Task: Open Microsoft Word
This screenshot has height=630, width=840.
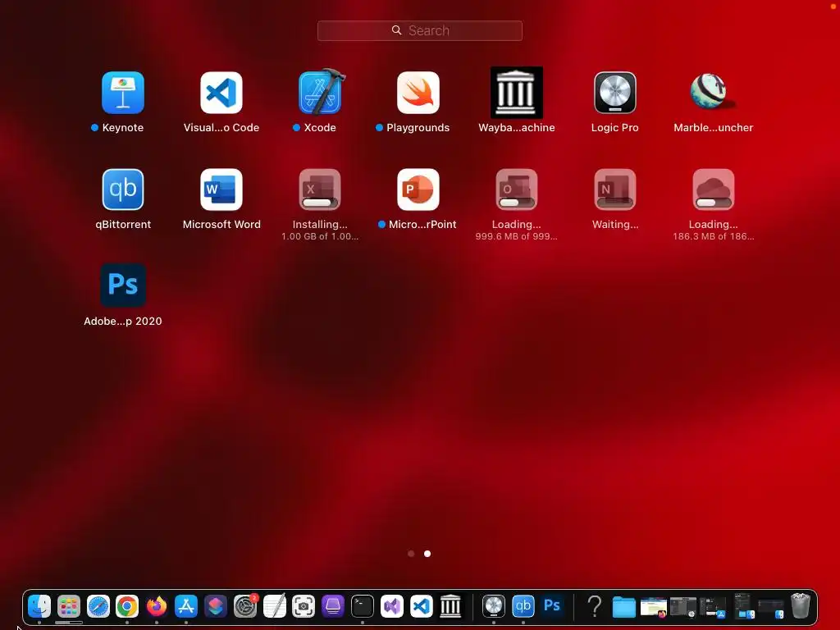Action: click(x=221, y=189)
